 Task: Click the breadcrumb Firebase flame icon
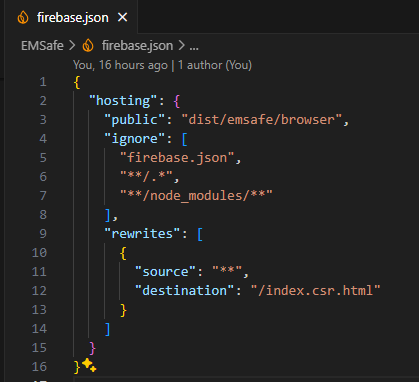(x=88, y=46)
